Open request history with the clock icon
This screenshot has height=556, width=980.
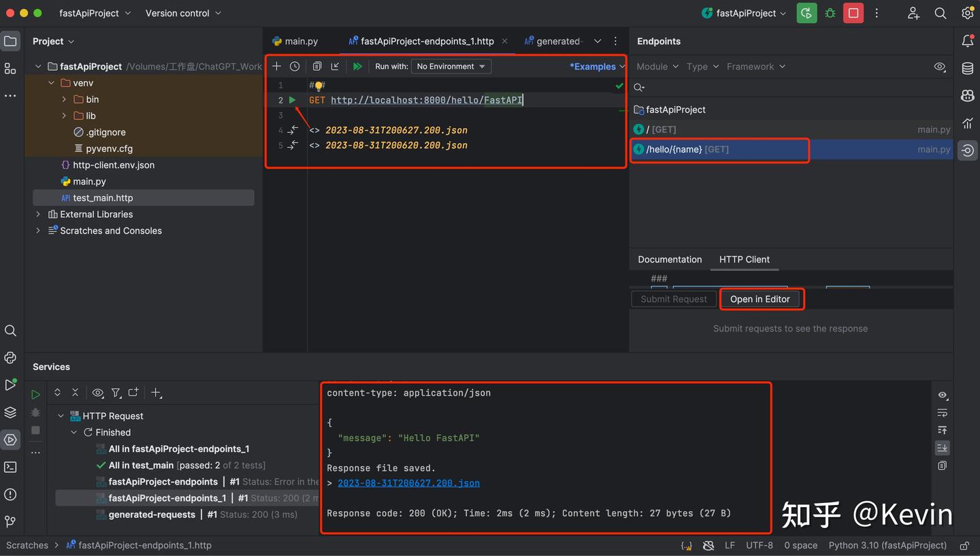pos(295,66)
